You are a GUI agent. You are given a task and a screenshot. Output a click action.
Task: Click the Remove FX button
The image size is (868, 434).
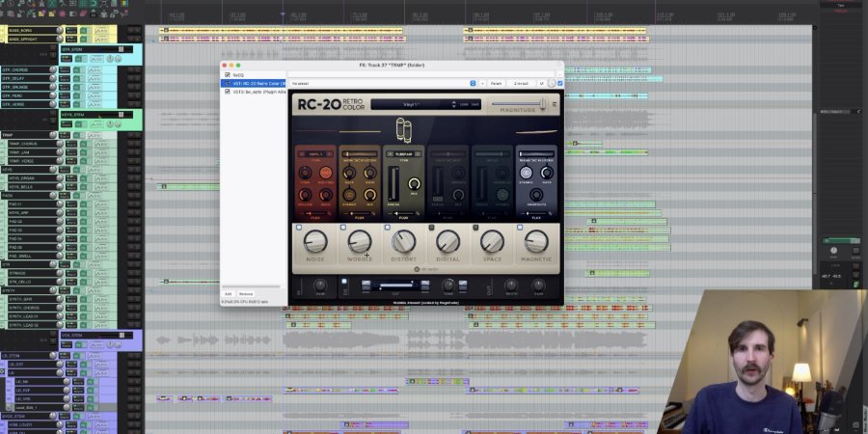(x=246, y=293)
